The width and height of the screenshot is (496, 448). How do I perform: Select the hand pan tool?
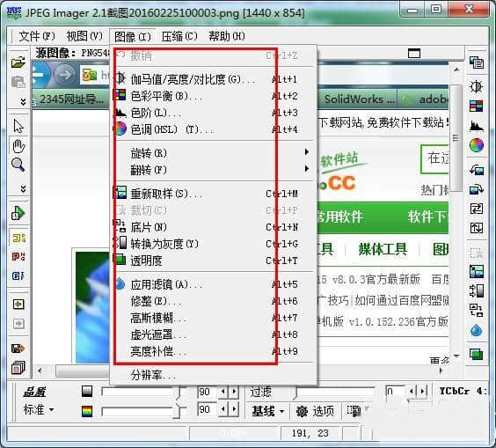(18, 146)
